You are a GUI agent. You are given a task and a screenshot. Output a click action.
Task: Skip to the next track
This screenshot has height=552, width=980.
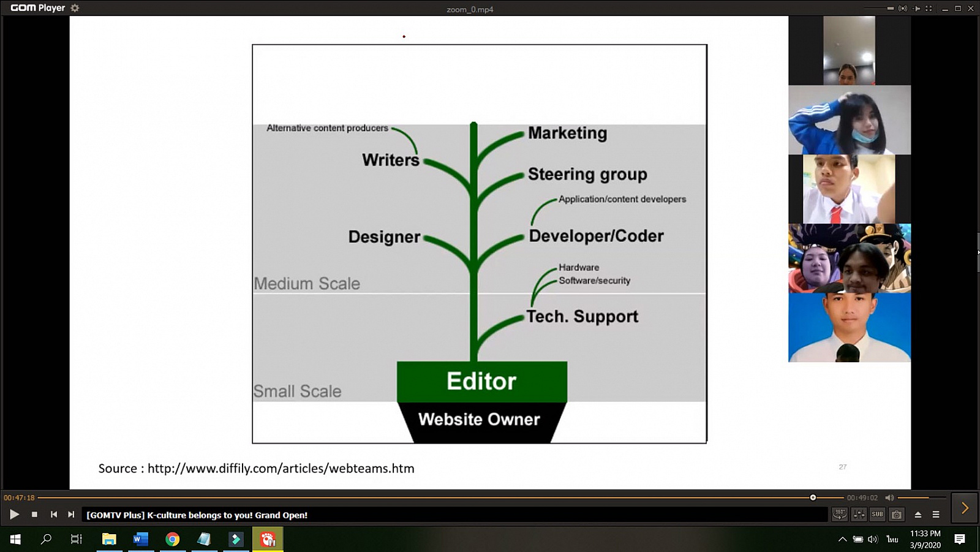coord(71,515)
